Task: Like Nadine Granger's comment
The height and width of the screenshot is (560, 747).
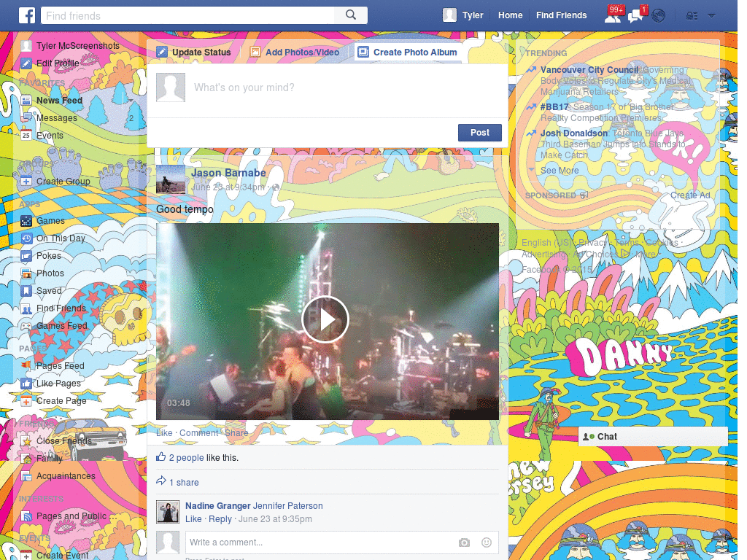Action: 193,519
